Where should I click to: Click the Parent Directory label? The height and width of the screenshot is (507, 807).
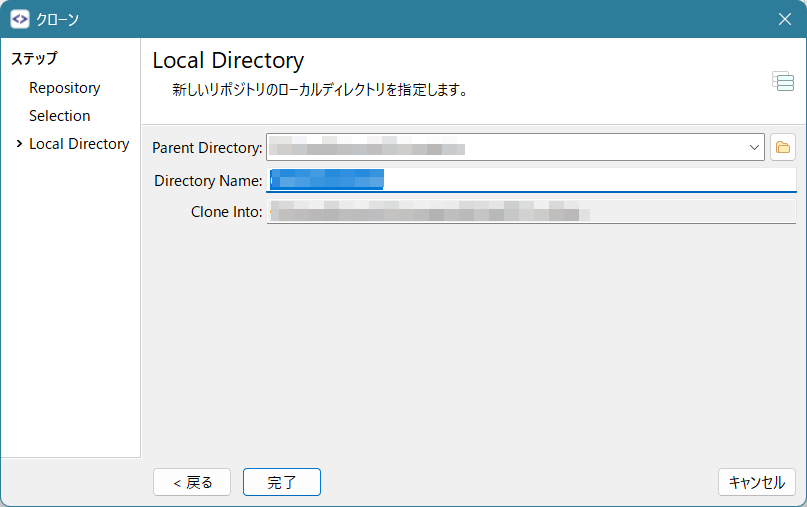click(207, 148)
